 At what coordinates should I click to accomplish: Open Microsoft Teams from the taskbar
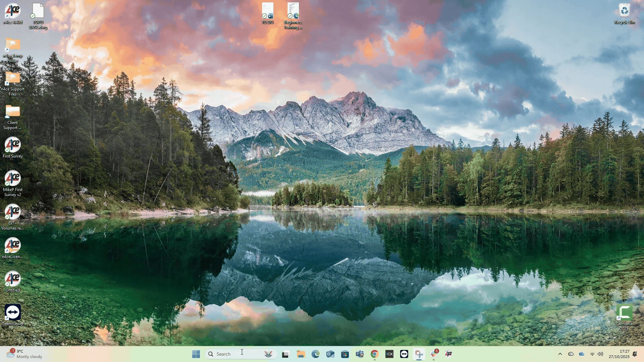(360, 354)
